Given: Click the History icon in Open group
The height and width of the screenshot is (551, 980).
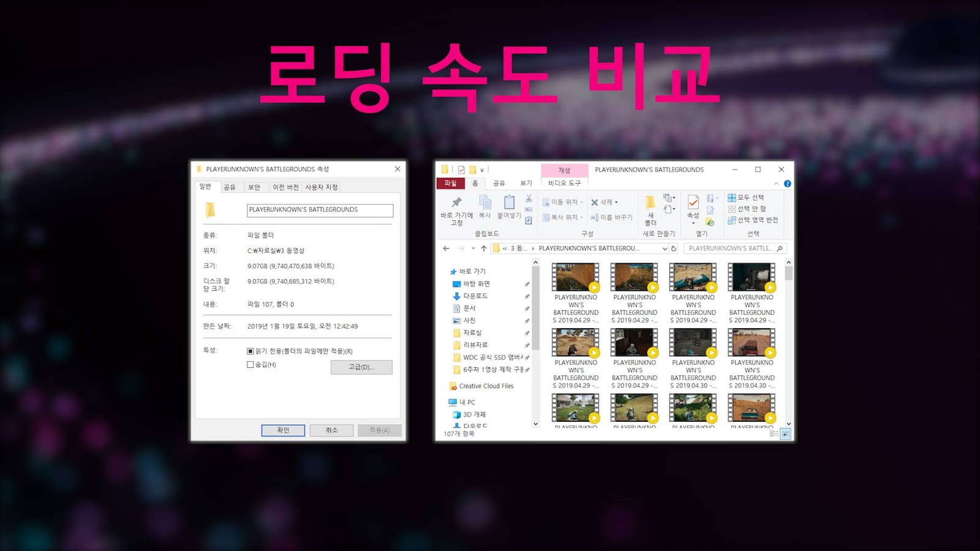Looking at the screenshot, I should click(x=710, y=222).
